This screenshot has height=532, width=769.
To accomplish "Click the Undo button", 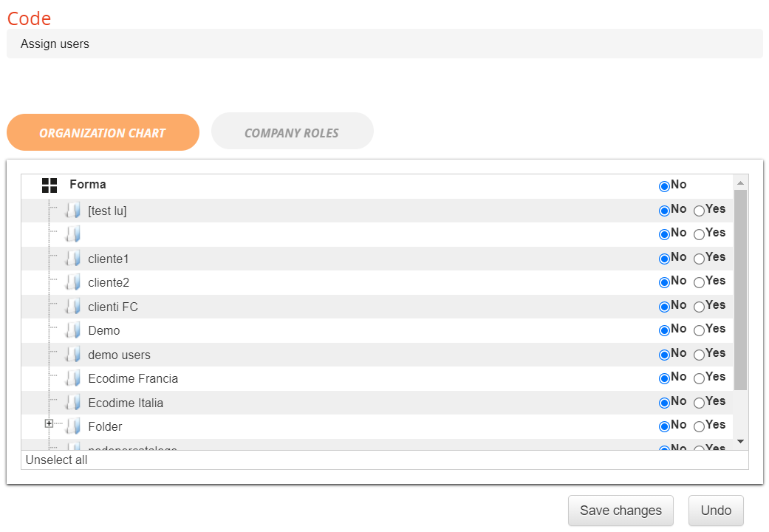I will tap(716, 511).
